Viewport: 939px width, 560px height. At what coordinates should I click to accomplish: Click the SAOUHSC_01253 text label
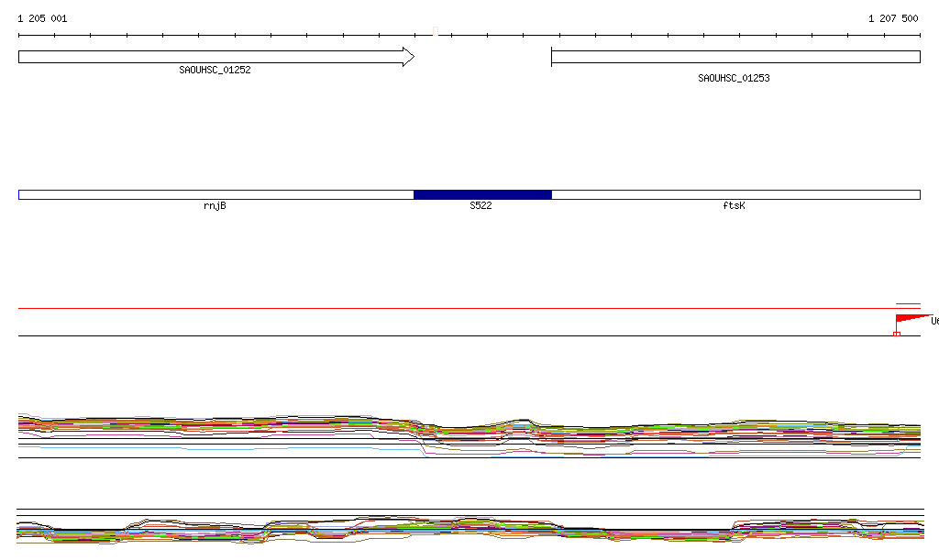tap(734, 79)
